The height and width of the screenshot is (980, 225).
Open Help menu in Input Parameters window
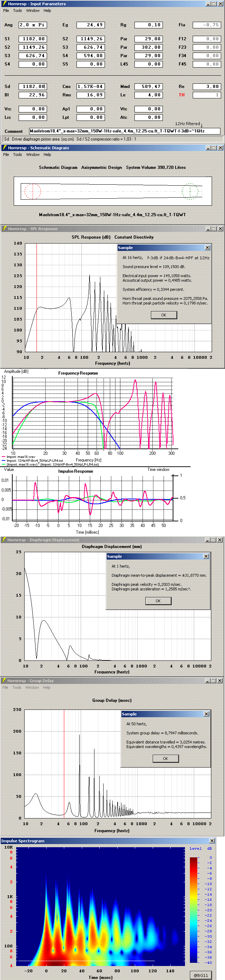(47, 11)
